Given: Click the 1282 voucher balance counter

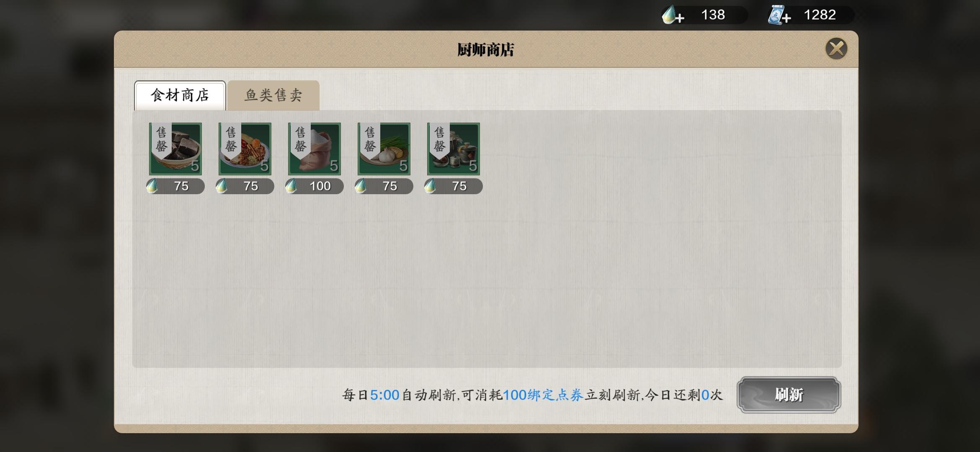Looking at the screenshot, I should pyautogui.click(x=820, y=15).
